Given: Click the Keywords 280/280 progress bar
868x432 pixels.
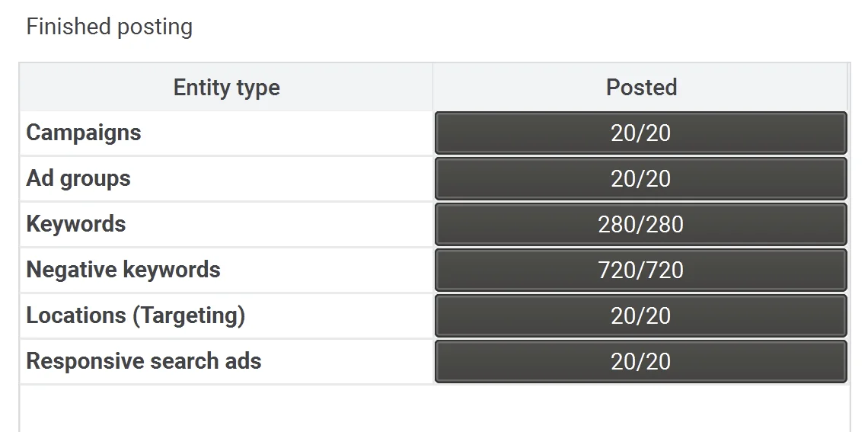Looking at the screenshot, I should click(640, 224).
